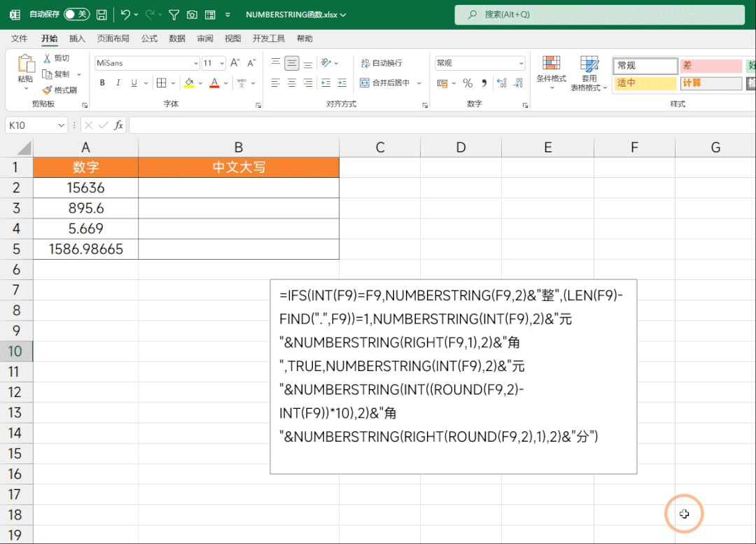Click the Cut (剪切) scissors icon
756x544 pixels.
tap(48, 58)
